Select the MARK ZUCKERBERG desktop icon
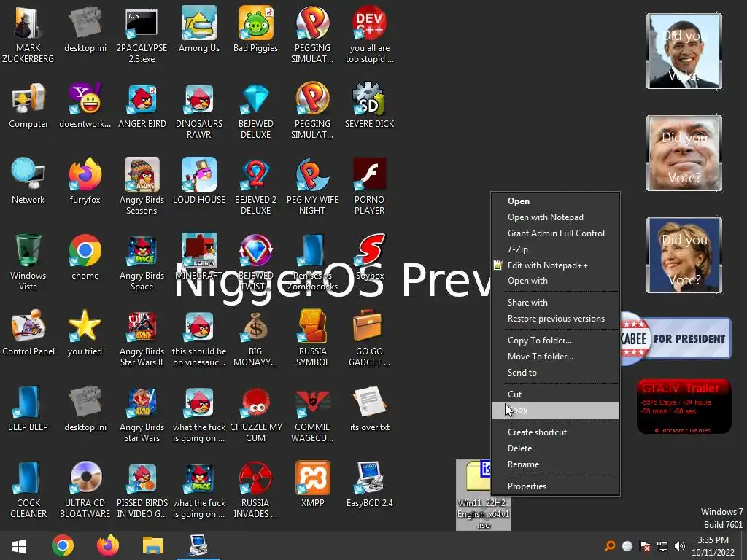The image size is (747, 560). (x=28, y=35)
